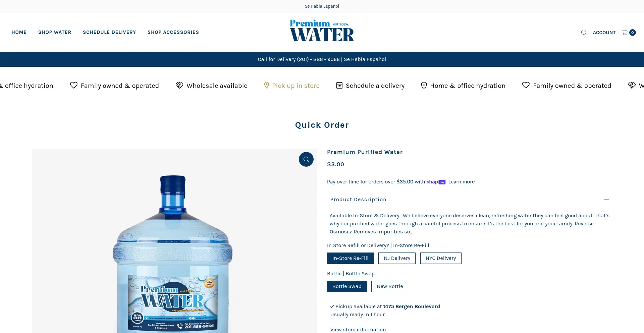Screen dimensions: 644x333
Task: Open the Shop Water menu
Action: (x=55, y=32)
